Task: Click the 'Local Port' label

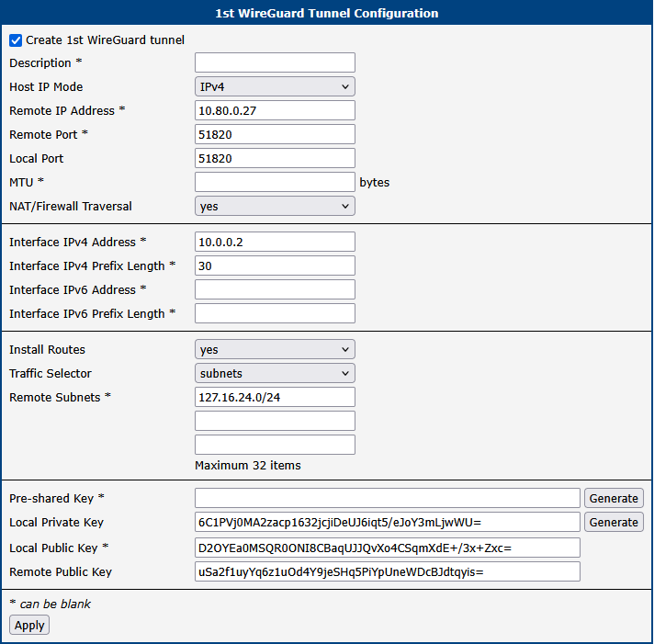Action: (x=37, y=159)
